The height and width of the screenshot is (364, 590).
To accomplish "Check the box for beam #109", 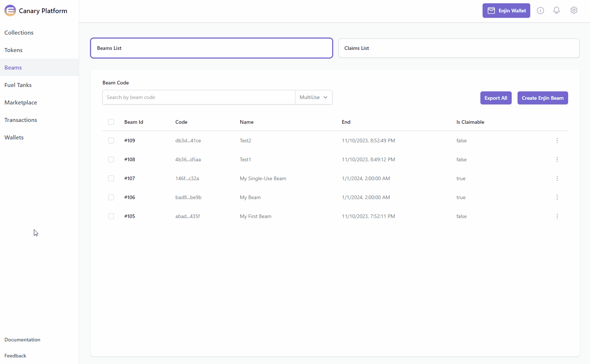I will 111,141.
